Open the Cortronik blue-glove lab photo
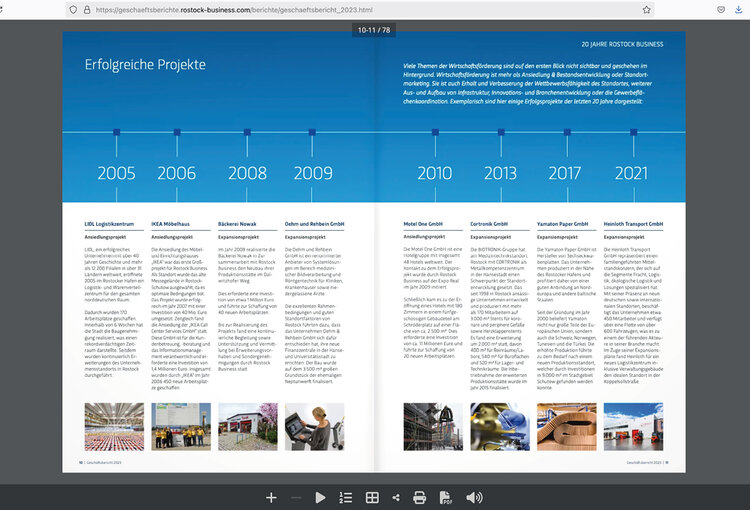The height and width of the screenshot is (510, 750). point(500,427)
